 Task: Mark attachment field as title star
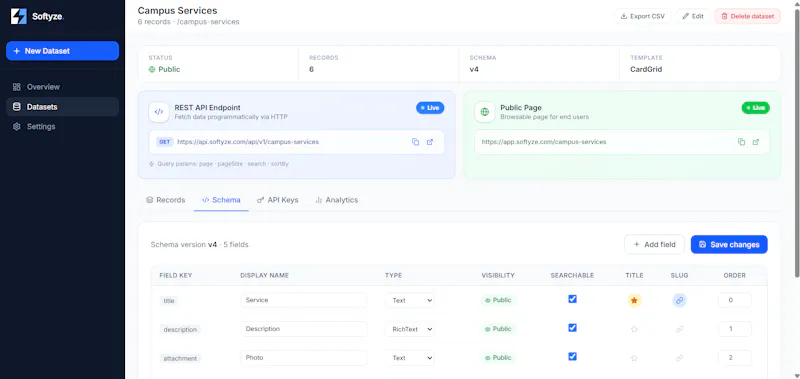[x=634, y=358]
